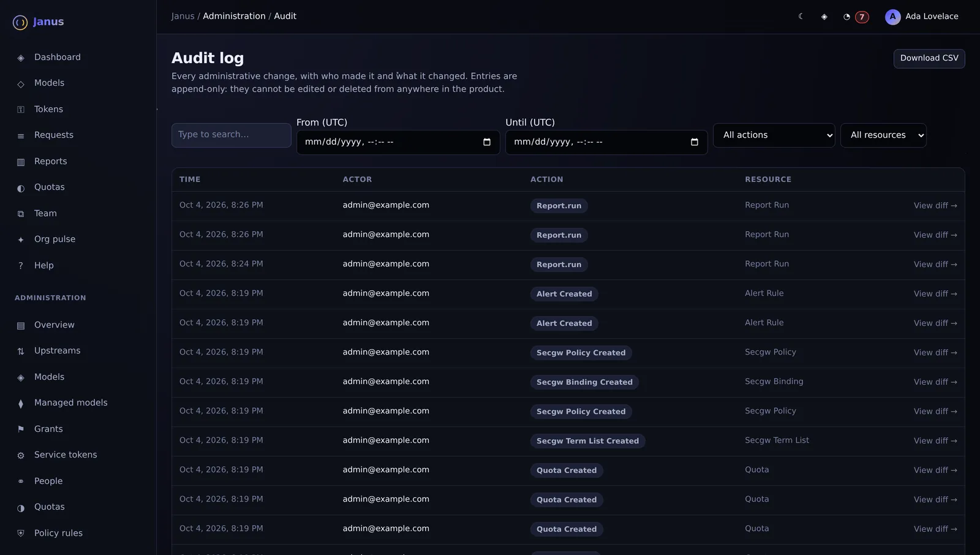Viewport: 980px width, 555px height.
Task: View diff for Secgw Binding Created entry
Action: point(935,382)
